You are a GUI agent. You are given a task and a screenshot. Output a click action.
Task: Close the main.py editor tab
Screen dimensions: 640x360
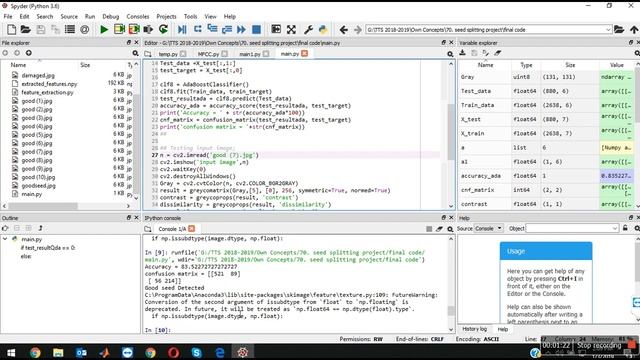(304, 53)
